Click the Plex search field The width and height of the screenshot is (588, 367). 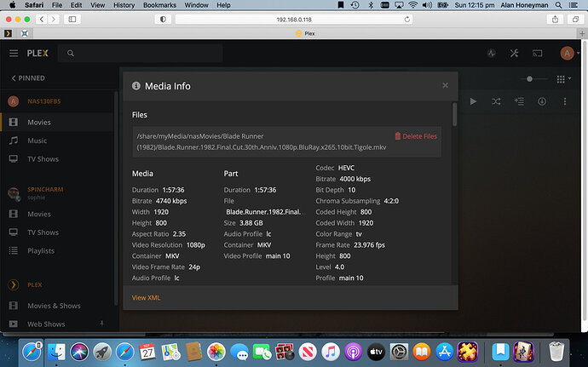141,54
